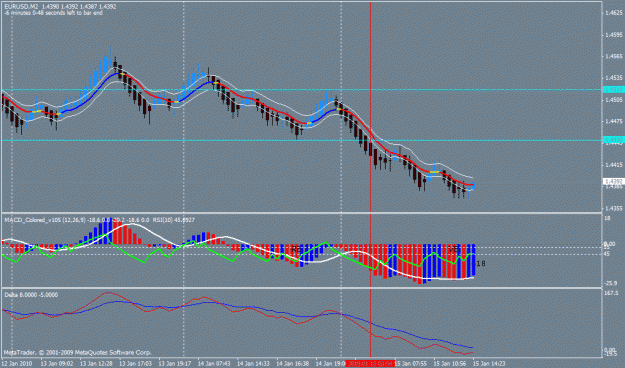Click the 14 Jan 07:43 time axis label
625x368 pixels.
(214, 364)
